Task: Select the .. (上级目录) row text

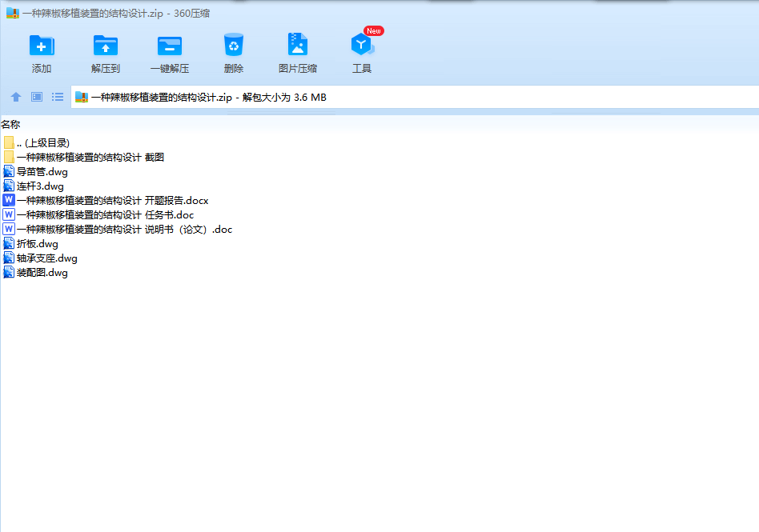Action: pyautogui.click(x=43, y=142)
